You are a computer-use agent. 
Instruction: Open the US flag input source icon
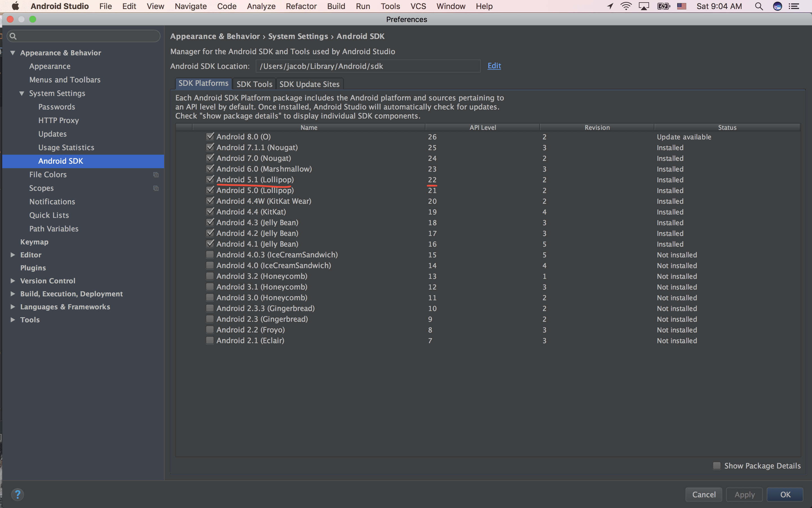(681, 6)
